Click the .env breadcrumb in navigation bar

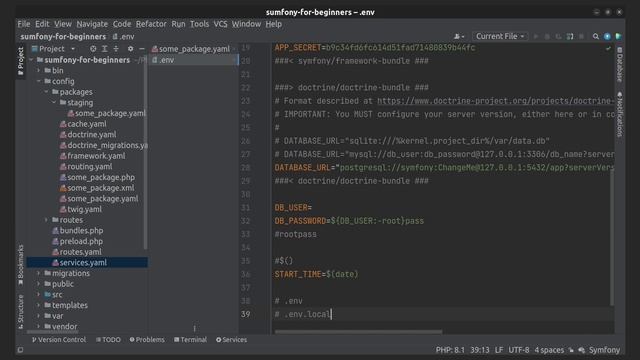[123, 36]
